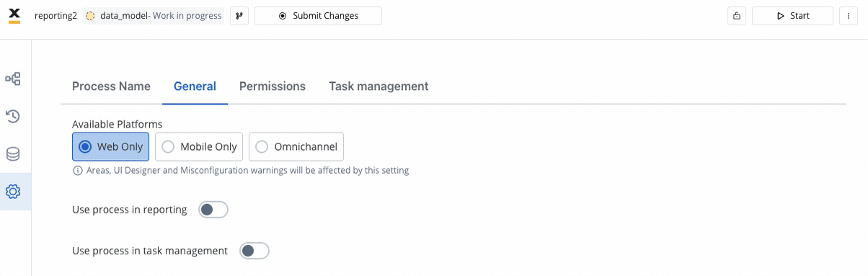Click the info icon below platforms
This screenshot has width=868, height=276.
pos(77,171)
